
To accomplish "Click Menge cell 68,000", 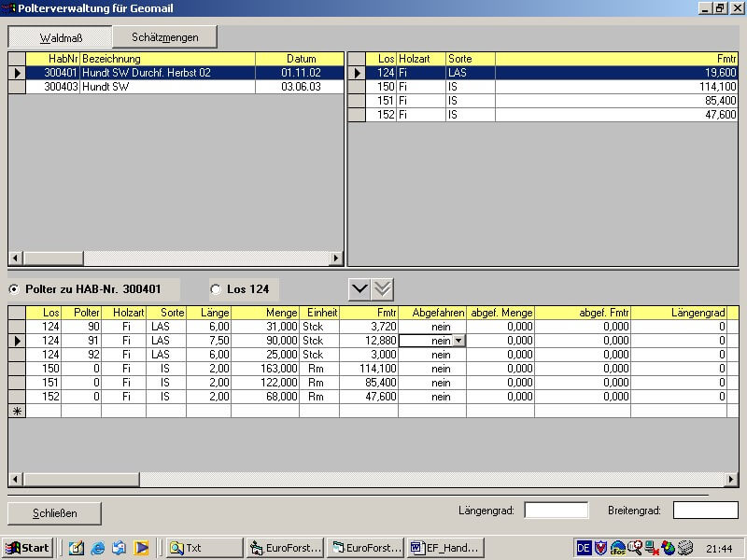I will pos(265,397).
